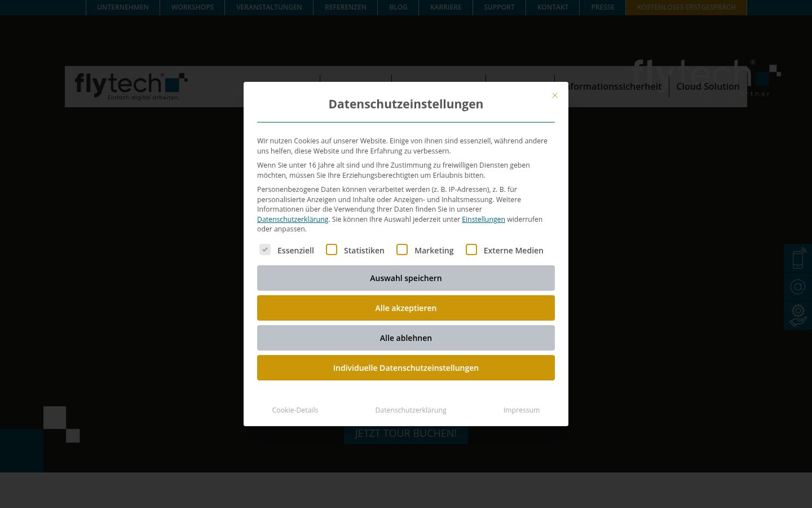Open the Referenzen menu item
This screenshot has width=812, height=508.
click(x=346, y=7)
